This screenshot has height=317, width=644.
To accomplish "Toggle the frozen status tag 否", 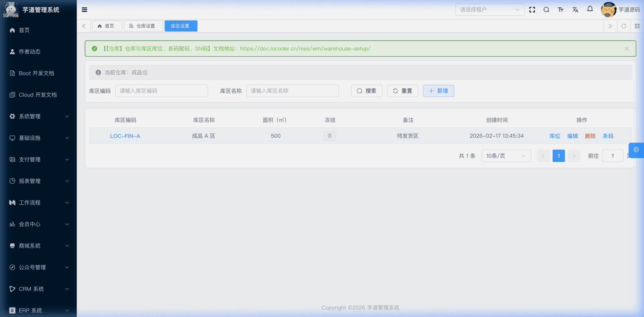I will (329, 136).
